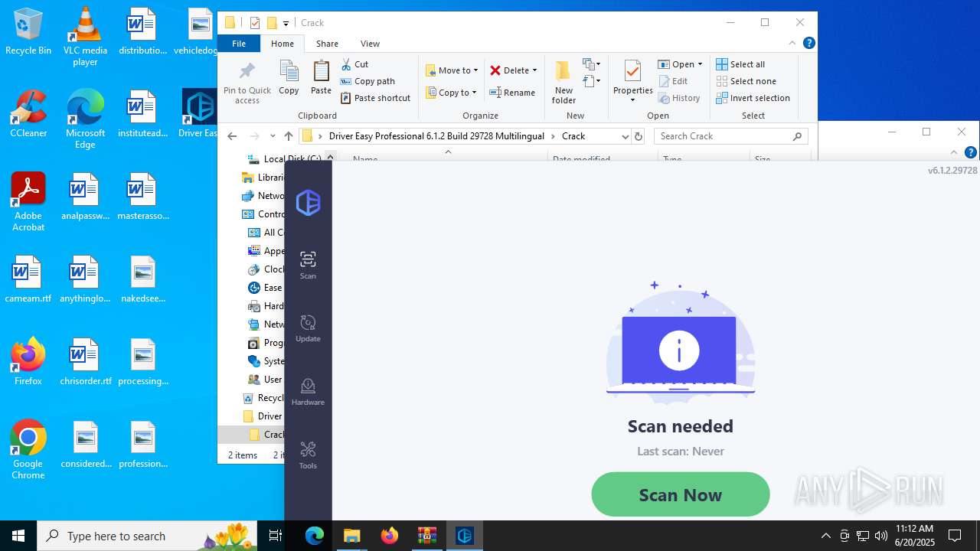Screen dimensions: 980x551
Task: Open Properties in Explorer ribbon
Action: coord(632,81)
